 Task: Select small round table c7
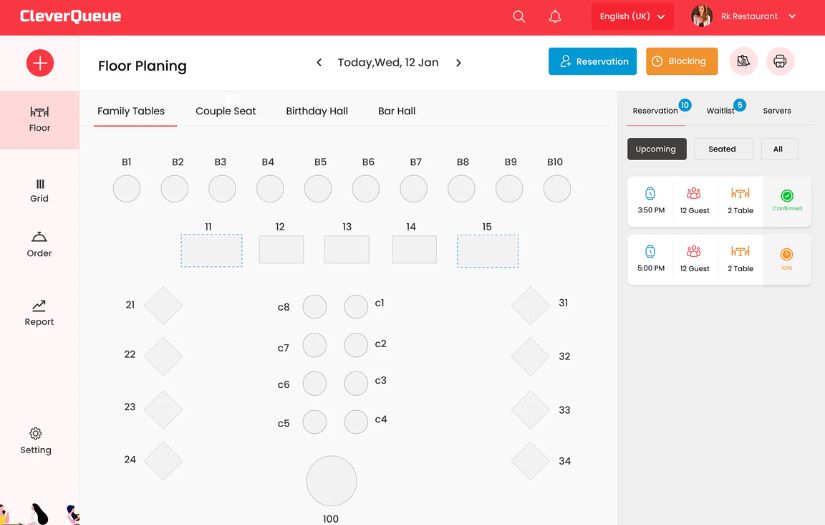(315, 345)
